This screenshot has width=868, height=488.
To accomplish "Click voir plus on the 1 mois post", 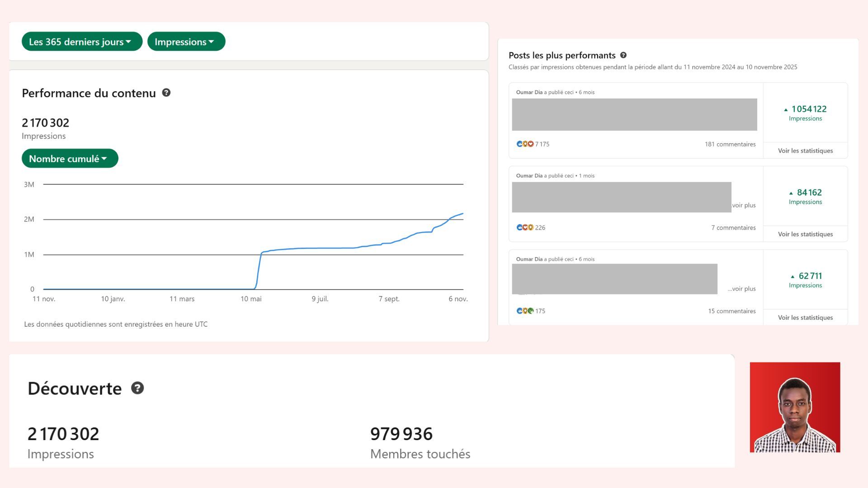I will click(744, 205).
